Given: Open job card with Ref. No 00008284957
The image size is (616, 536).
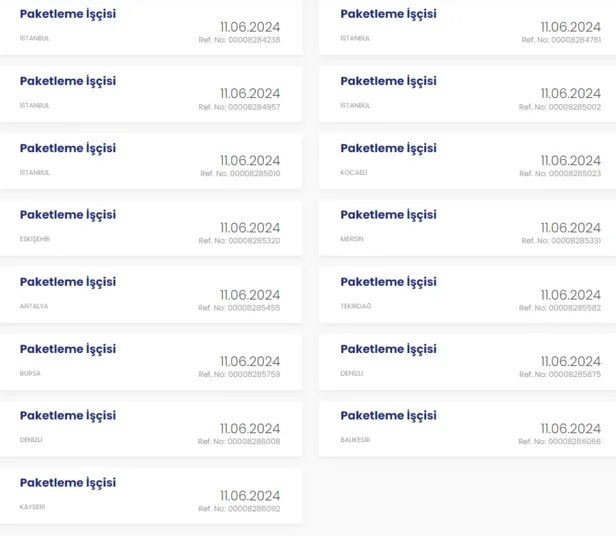Looking at the screenshot, I should pyautogui.click(x=239, y=107).
